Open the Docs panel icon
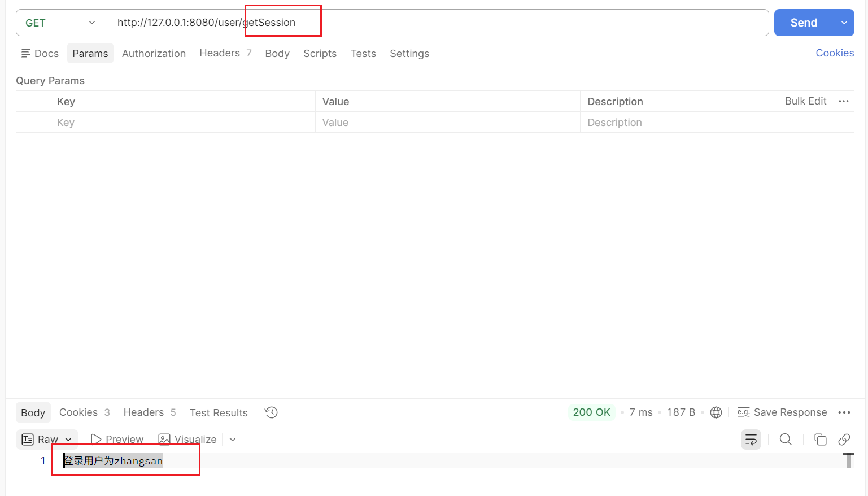The width and height of the screenshot is (868, 496). click(x=25, y=53)
